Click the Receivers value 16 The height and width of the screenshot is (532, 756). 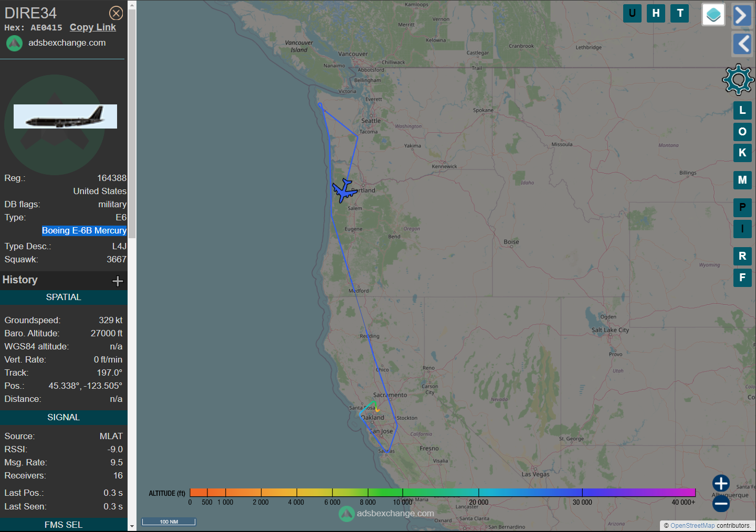[x=118, y=476]
